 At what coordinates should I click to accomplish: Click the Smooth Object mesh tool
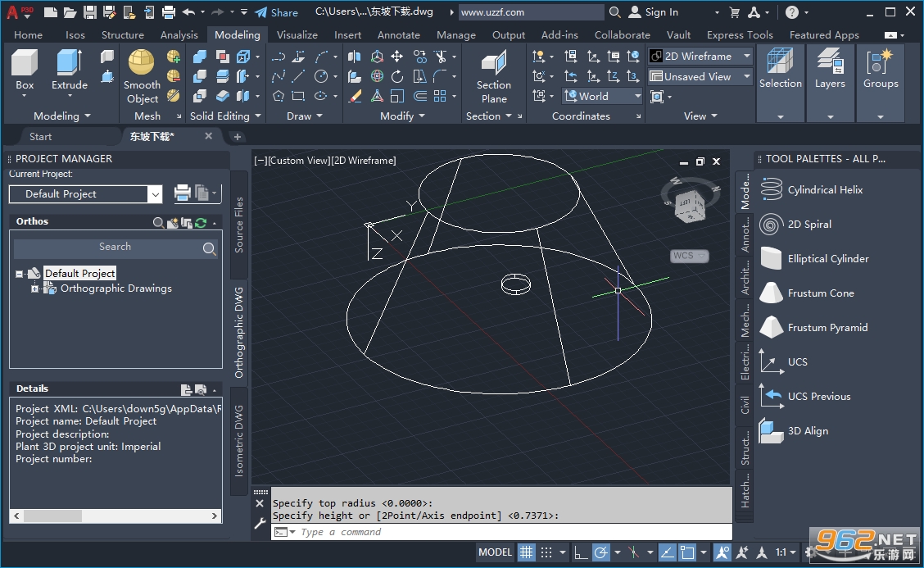tap(142, 77)
